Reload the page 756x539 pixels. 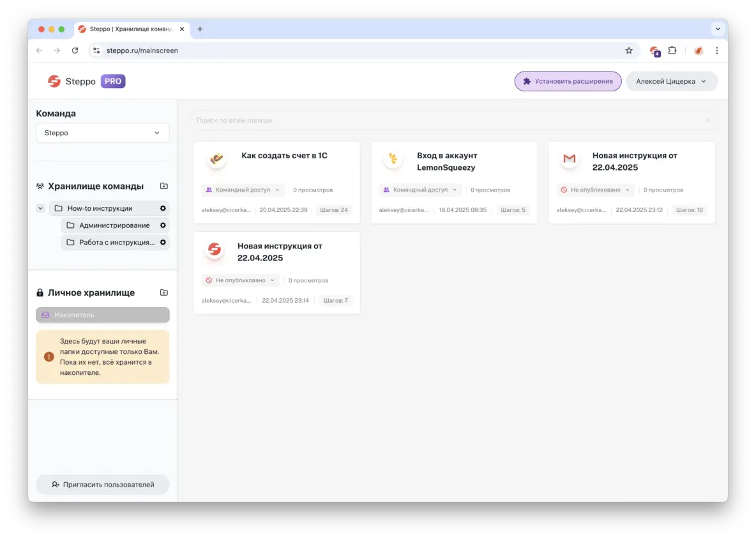coord(75,50)
